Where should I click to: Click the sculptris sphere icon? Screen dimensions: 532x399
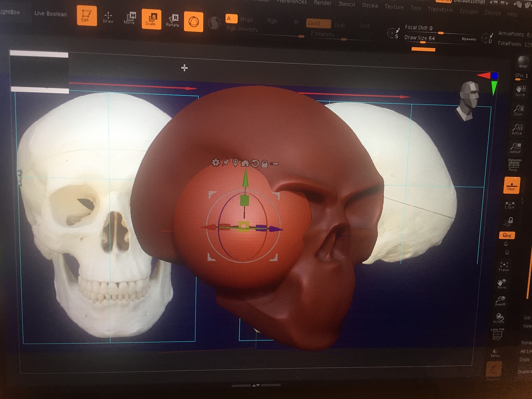[215, 23]
